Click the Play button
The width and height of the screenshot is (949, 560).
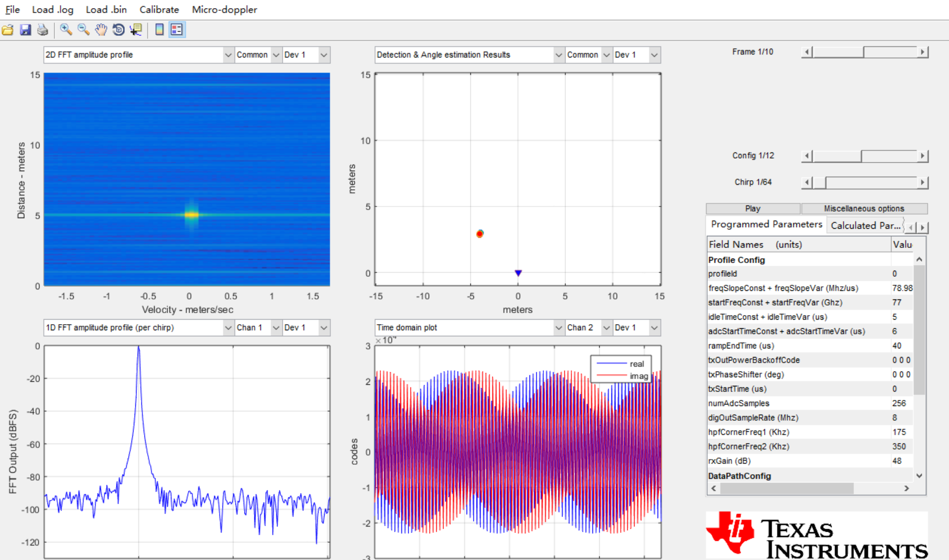[x=752, y=209]
